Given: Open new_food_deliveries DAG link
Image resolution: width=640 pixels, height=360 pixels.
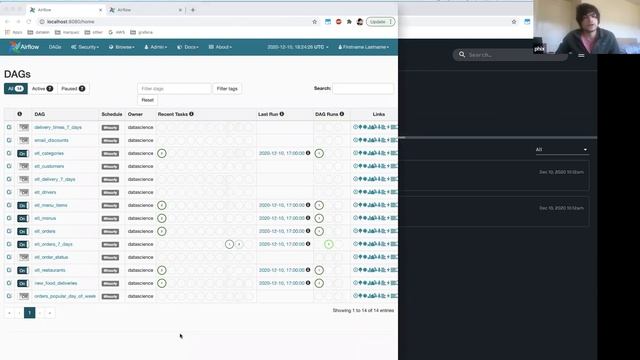Looking at the screenshot, I should pos(56,283).
